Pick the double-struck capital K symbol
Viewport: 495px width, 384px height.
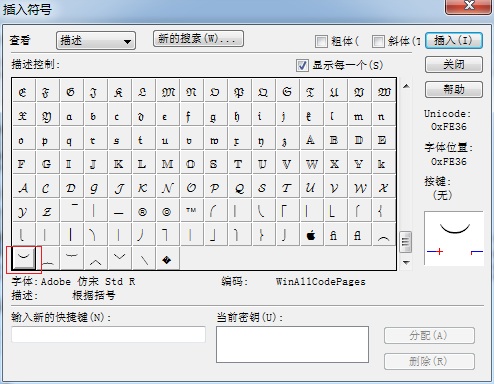119,164
